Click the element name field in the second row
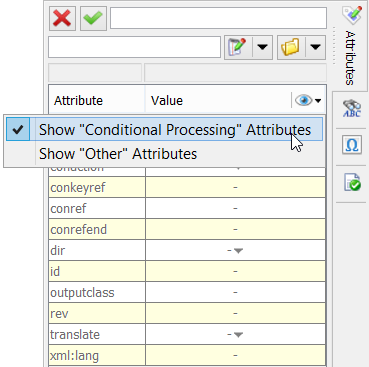Viewport: 369px width, 367px height. [x=134, y=47]
